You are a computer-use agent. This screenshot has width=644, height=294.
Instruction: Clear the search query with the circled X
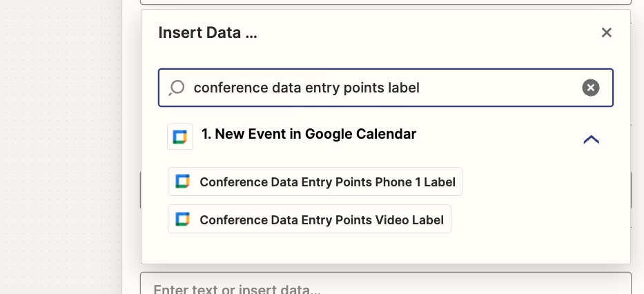[591, 88]
